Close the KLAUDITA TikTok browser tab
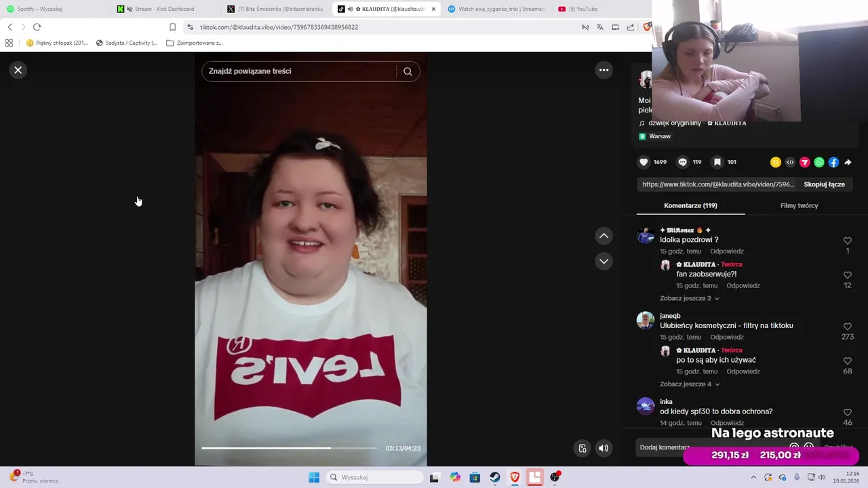This screenshot has width=868, height=488. tap(433, 9)
